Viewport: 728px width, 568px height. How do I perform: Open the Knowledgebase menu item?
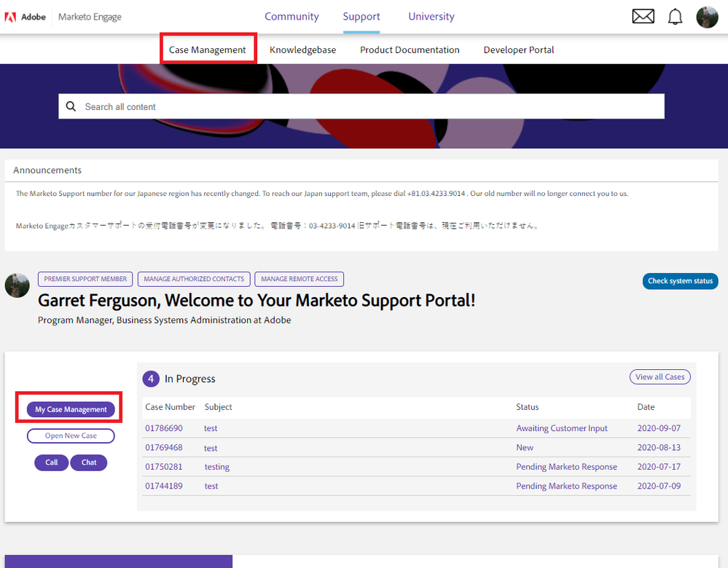click(x=302, y=50)
